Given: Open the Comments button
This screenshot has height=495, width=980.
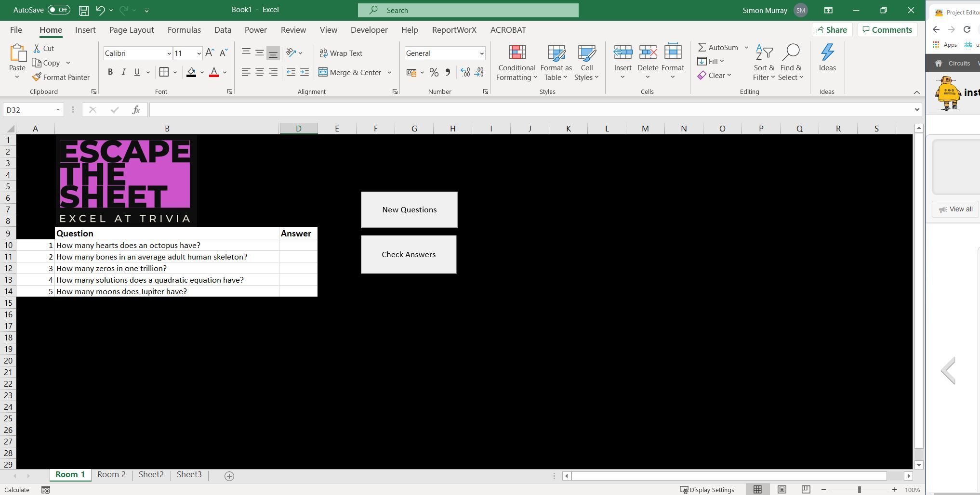Looking at the screenshot, I should pos(887,30).
